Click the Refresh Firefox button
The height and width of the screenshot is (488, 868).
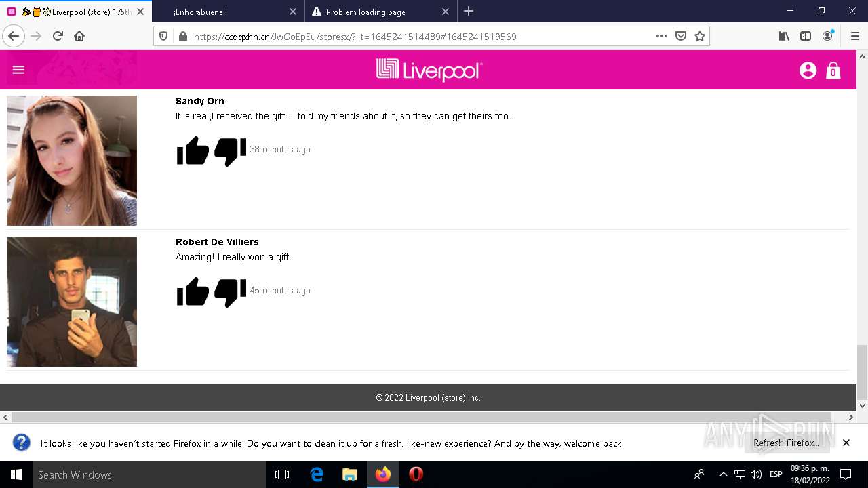[x=787, y=443]
